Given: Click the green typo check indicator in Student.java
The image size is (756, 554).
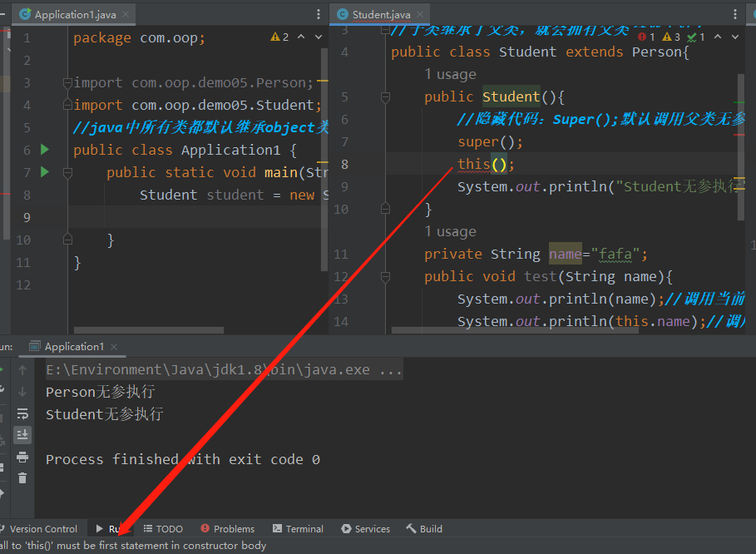Looking at the screenshot, I should coord(696,37).
